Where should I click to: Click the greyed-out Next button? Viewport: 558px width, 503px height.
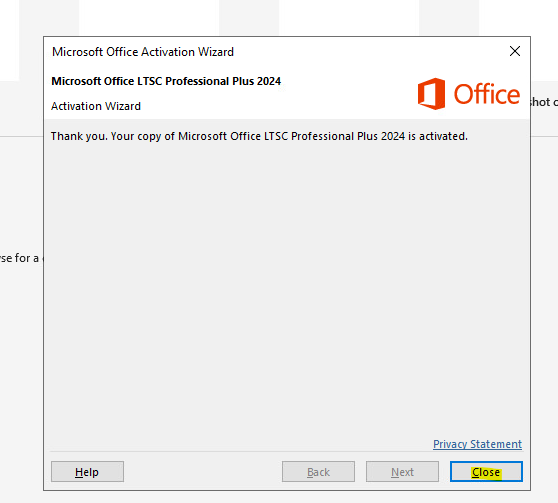click(402, 472)
